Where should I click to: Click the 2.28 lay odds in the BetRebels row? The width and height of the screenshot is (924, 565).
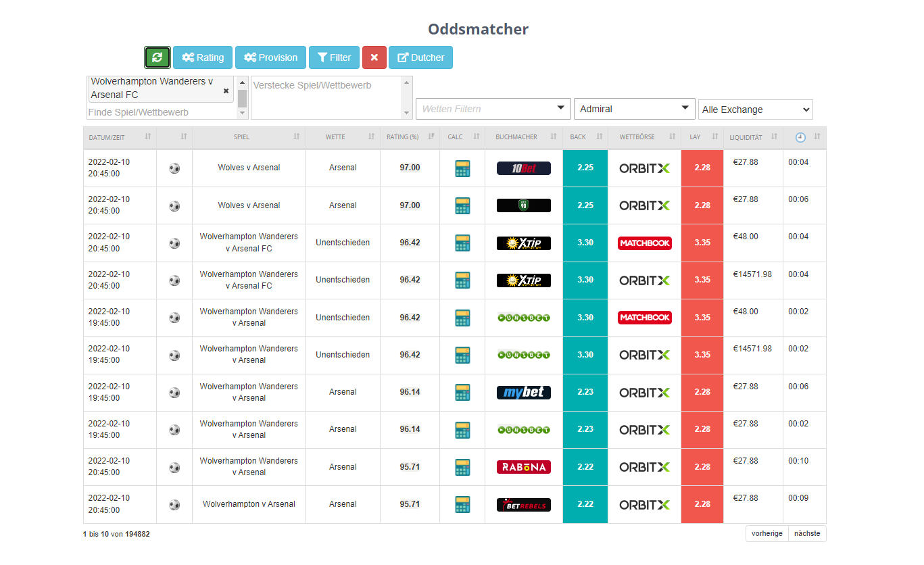point(702,504)
